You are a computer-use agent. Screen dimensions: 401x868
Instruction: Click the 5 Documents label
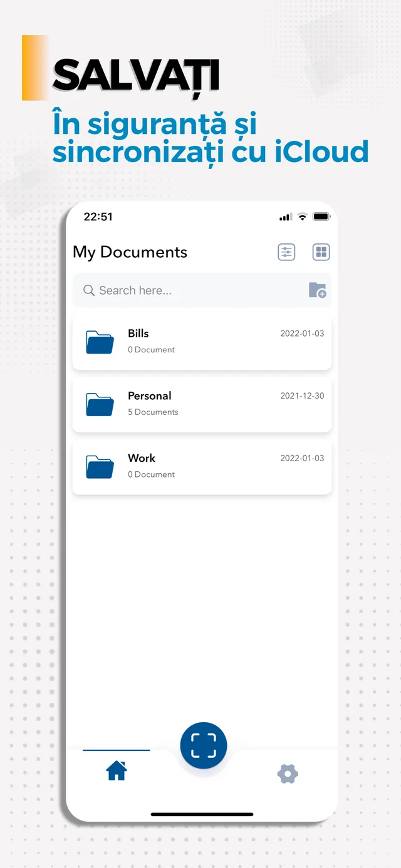pos(153,412)
